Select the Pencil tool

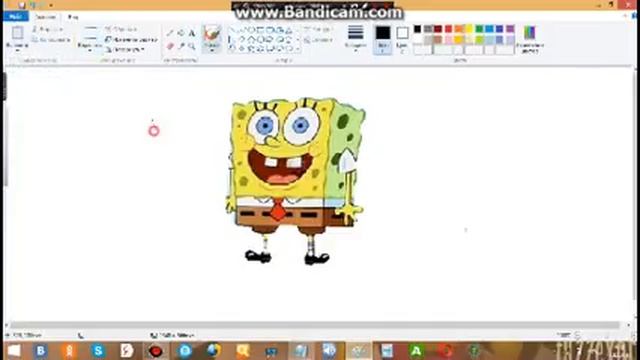pyautogui.click(x=170, y=33)
